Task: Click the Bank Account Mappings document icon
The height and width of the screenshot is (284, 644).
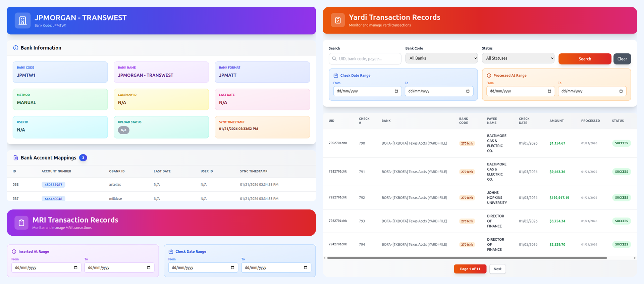Action: tap(15, 158)
